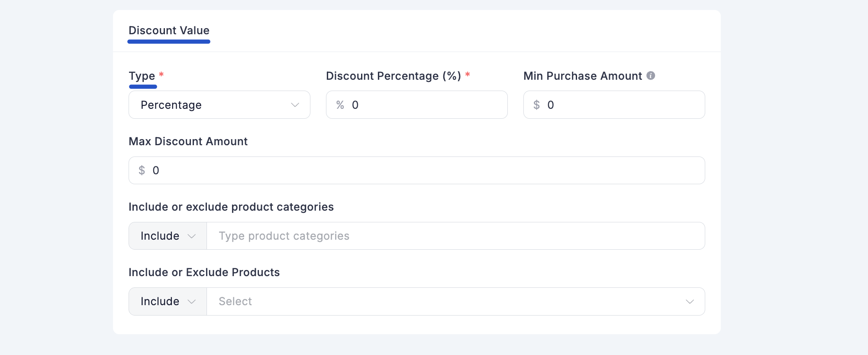Click Include or Exclude Products label
The height and width of the screenshot is (355, 868).
pyautogui.click(x=204, y=272)
